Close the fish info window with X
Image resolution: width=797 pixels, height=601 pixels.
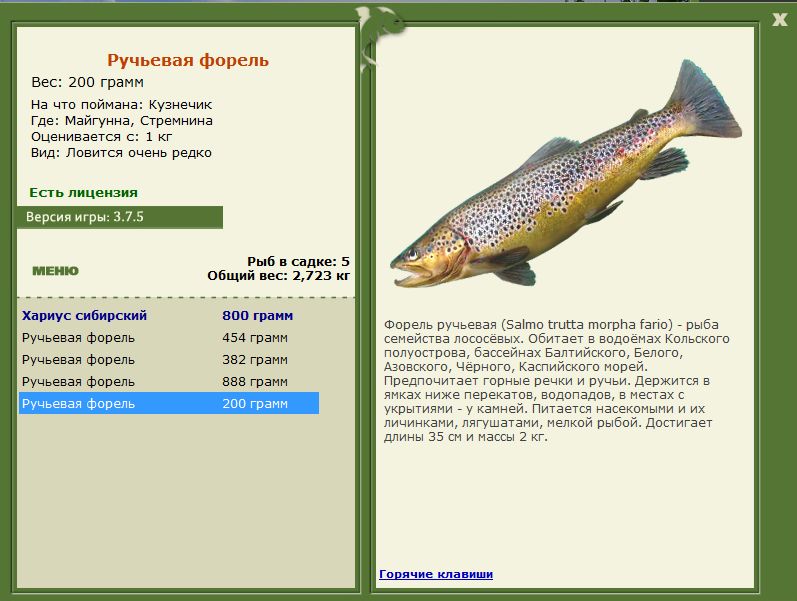[x=780, y=19]
